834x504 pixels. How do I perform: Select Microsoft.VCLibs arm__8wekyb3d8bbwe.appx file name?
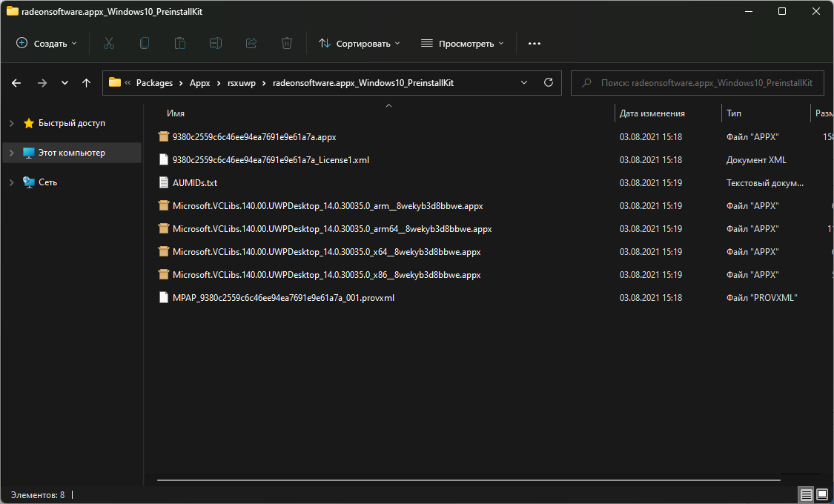(x=328, y=206)
